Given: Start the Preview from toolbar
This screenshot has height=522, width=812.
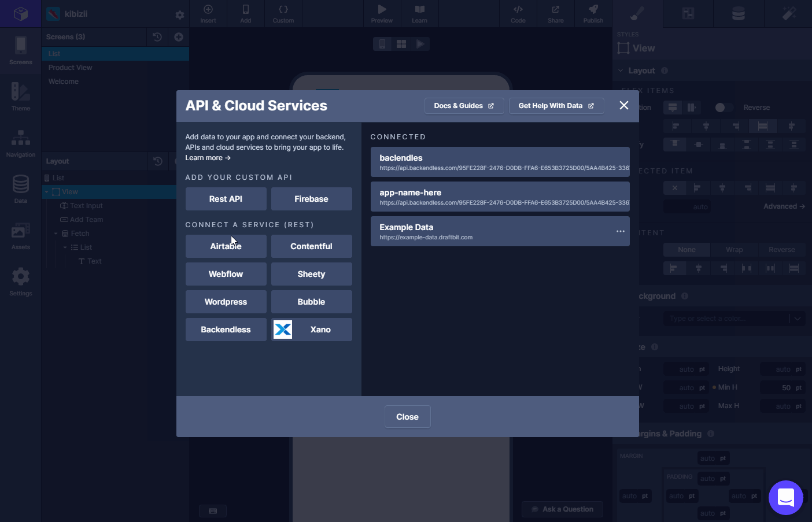Looking at the screenshot, I should [382, 13].
